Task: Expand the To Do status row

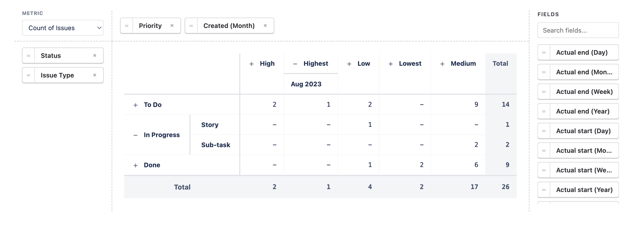Action: pyautogui.click(x=135, y=105)
